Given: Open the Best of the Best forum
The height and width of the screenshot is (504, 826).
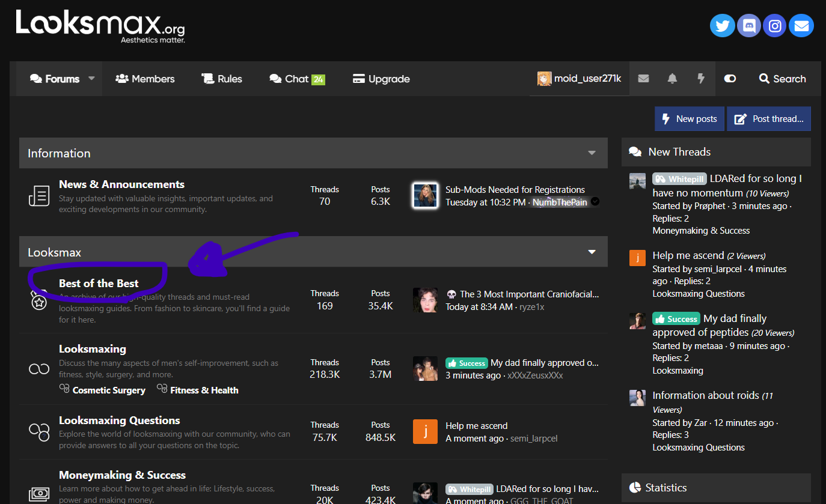Looking at the screenshot, I should pos(99,284).
